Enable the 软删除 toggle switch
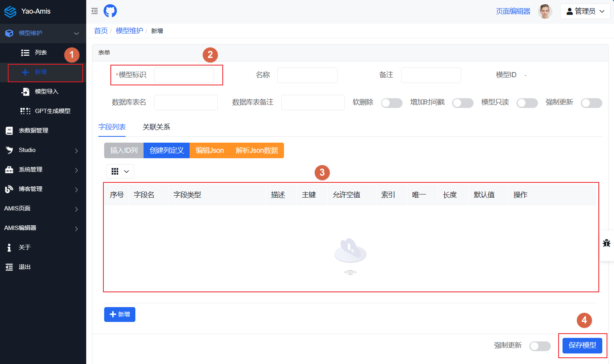Viewport: 614px width, 364px height. point(391,103)
